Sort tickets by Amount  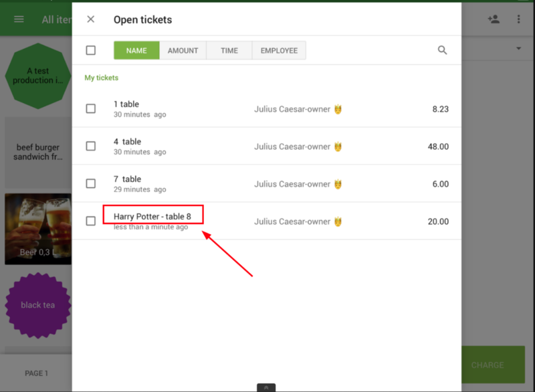tap(183, 50)
